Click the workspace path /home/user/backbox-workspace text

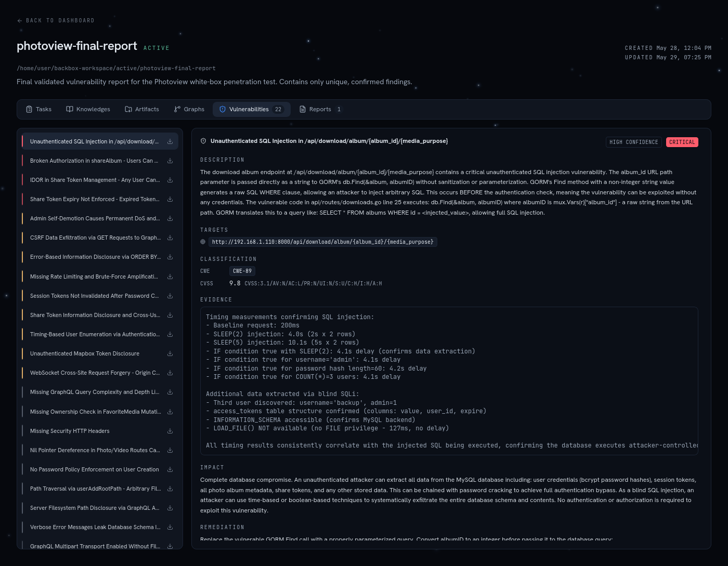116,68
